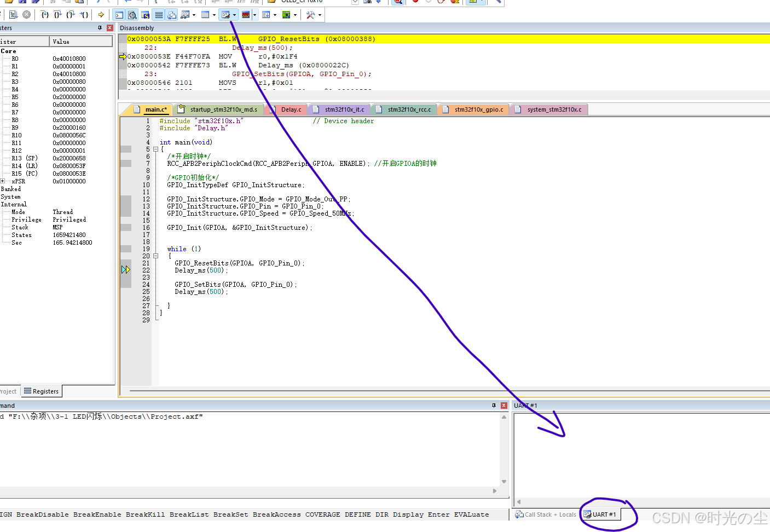Click inside the UART #1 output area
The height and width of the screenshot is (532, 770).
641,454
